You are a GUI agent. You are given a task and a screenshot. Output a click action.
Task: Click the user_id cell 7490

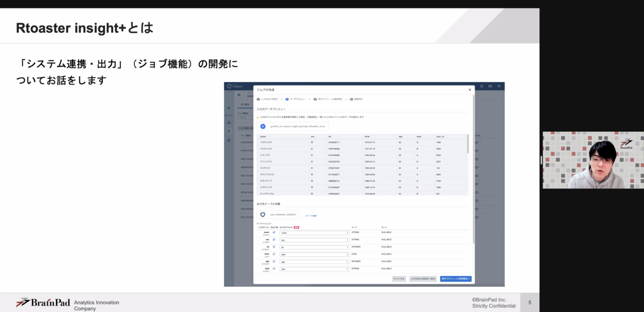pos(438,142)
